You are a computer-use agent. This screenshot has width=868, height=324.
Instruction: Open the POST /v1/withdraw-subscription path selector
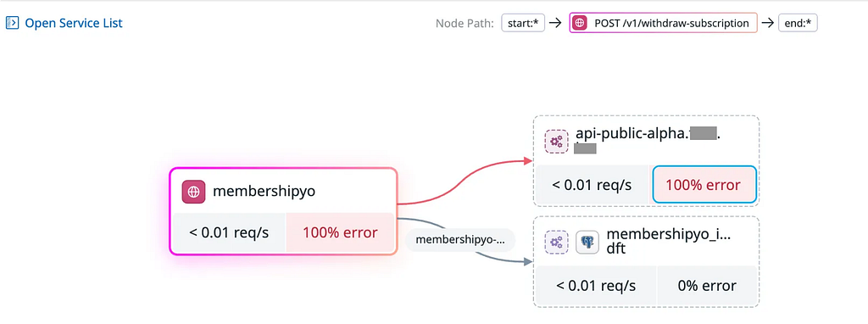pyautogui.click(x=663, y=23)
